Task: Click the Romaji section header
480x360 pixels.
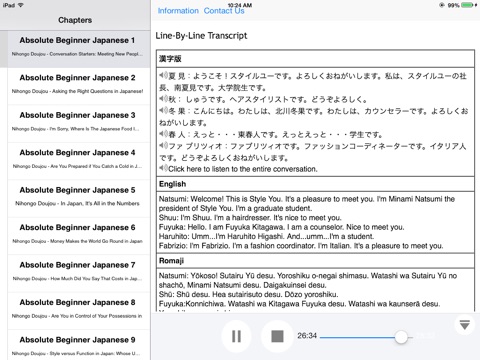Action: coord(171,261)
